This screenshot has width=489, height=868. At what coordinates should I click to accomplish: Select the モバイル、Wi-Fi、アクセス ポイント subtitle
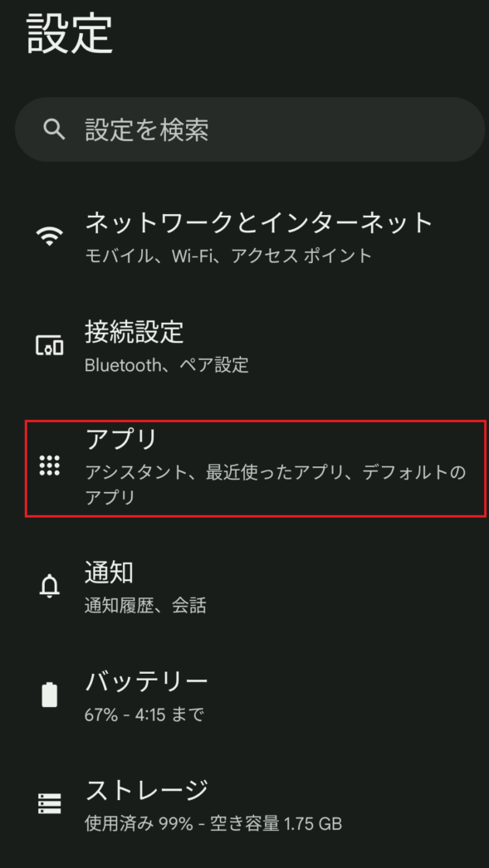click(228, 256)
